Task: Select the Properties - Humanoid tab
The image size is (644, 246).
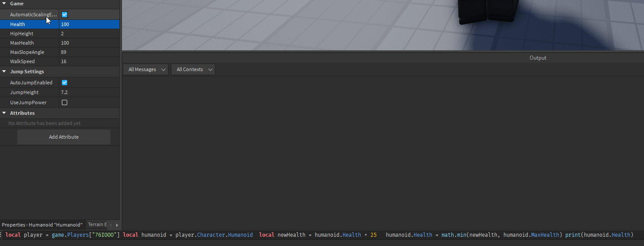Action: (42, 225)
